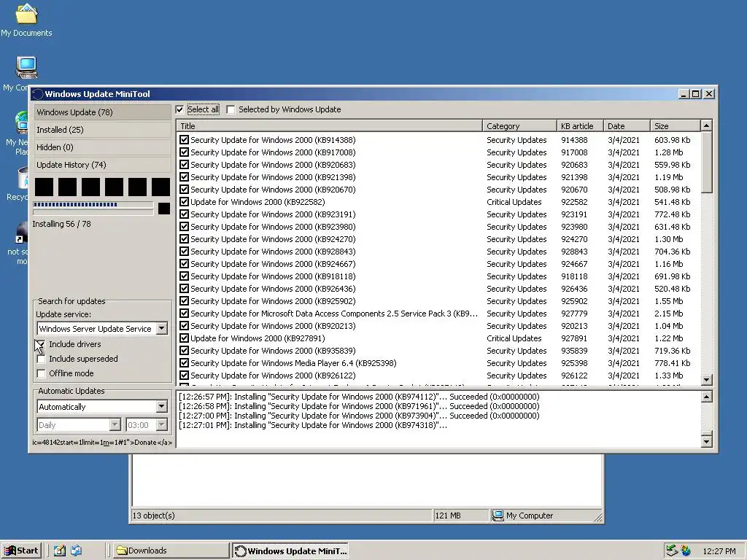The width and height of the screenshot is (747, 560).
Task: Click log entry for KB974318 install
Action: click(313, 425)
